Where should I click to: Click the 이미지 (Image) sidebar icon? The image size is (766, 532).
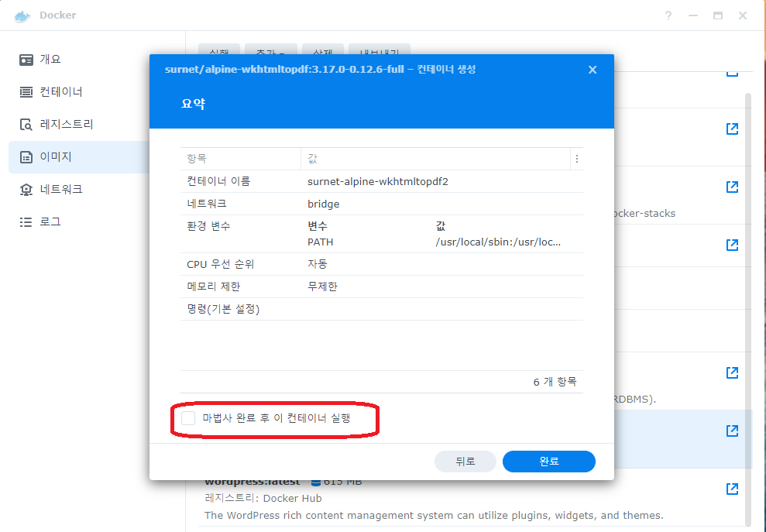coord(26,157)
